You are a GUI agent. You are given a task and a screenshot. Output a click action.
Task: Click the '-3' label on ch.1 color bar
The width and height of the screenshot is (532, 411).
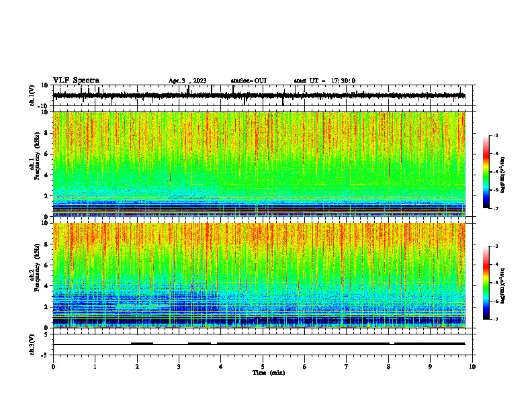tap(495, 136)
